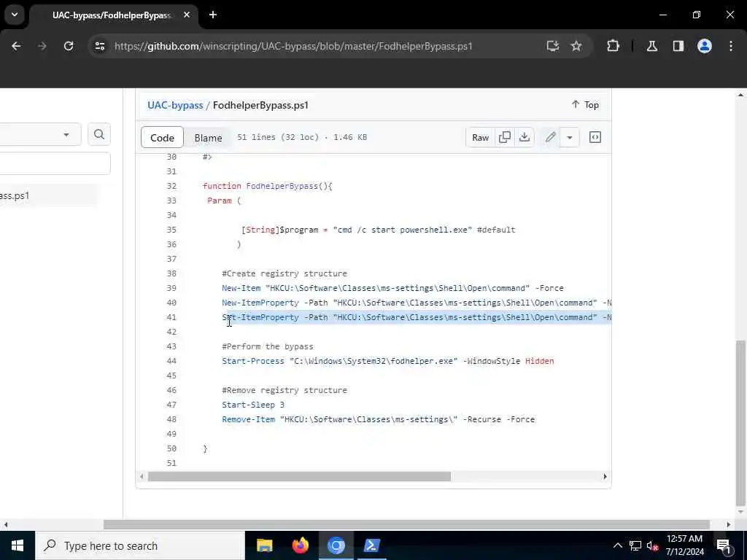Edit this file with the pencil icon
747x560 pixels.
coord(550,138)
